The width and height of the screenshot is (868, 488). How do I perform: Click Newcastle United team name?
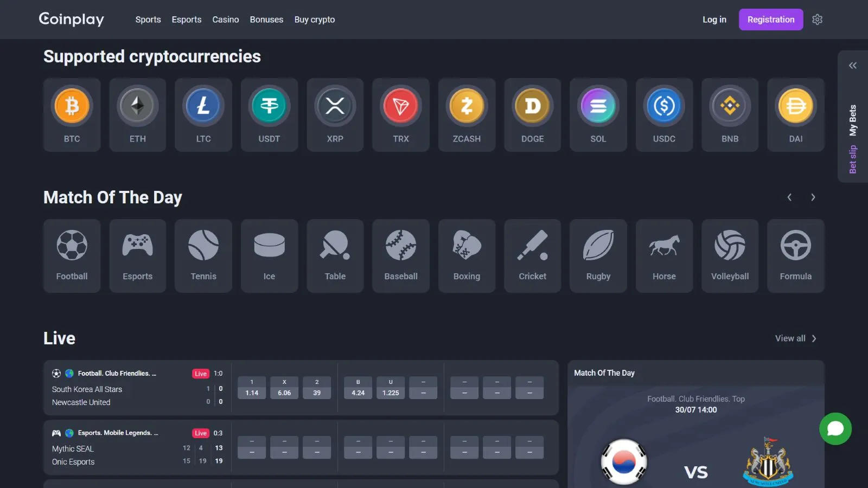[81, 402]
